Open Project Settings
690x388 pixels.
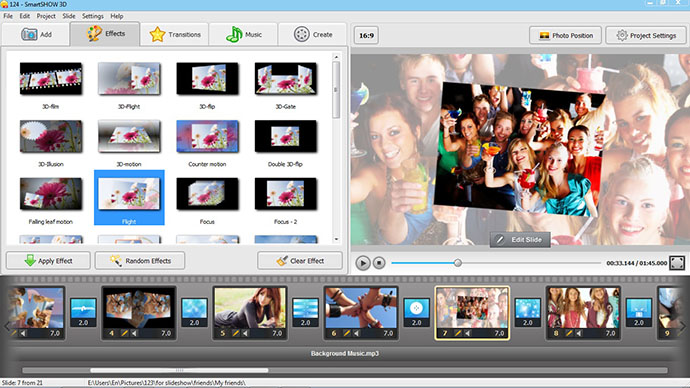pyautogui.click(x=646, y=35)
